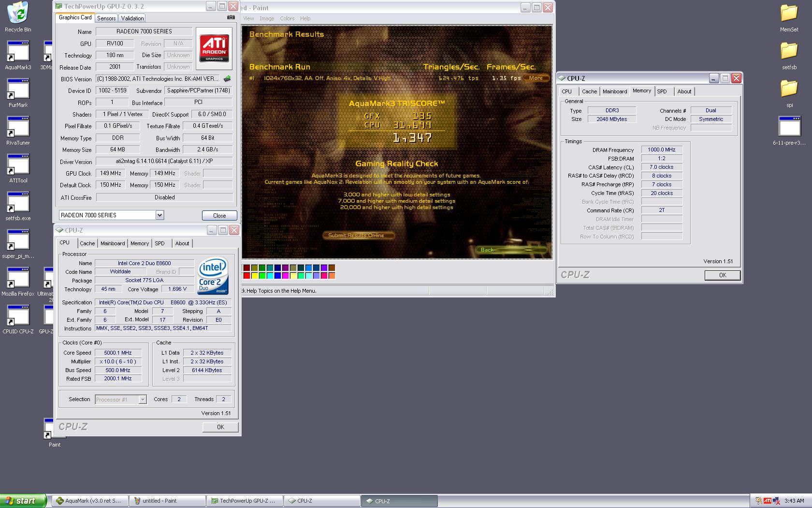Click the Subvendor Sapphire/PCPartner field
The width and height of the screenshot is (812, 508).
[199, 90]
